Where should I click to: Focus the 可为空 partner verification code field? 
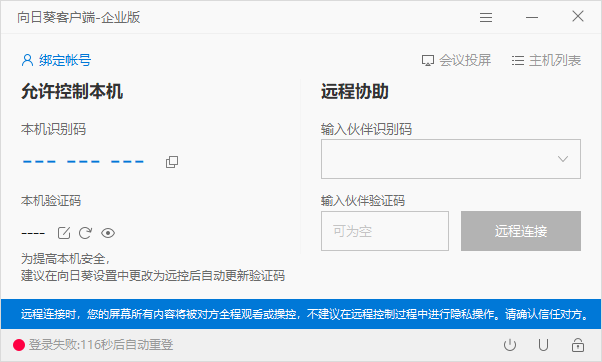[x=385, y=231]
